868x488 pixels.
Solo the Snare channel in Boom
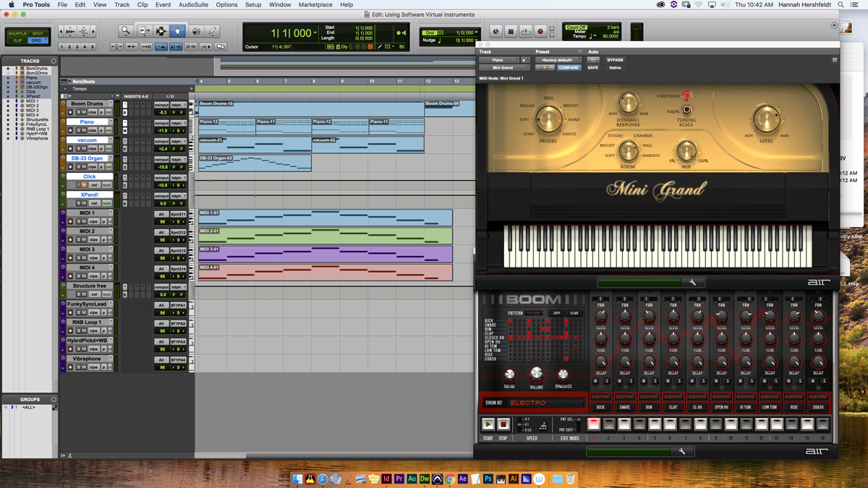pos(631,381)
